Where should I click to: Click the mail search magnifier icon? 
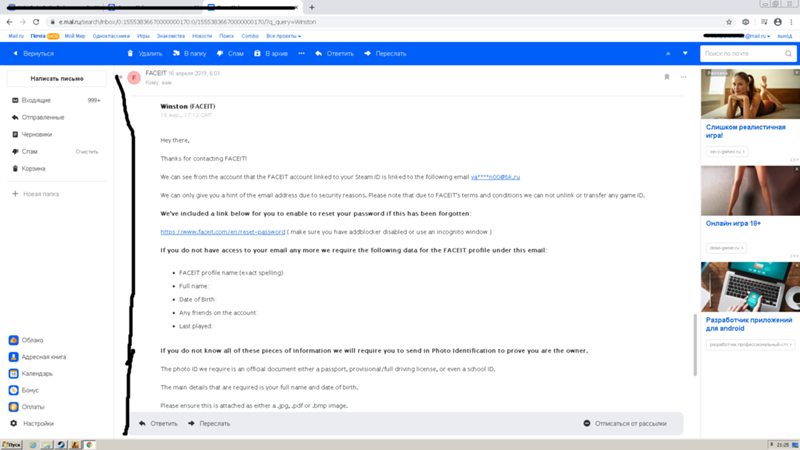[x=788, y=54]
